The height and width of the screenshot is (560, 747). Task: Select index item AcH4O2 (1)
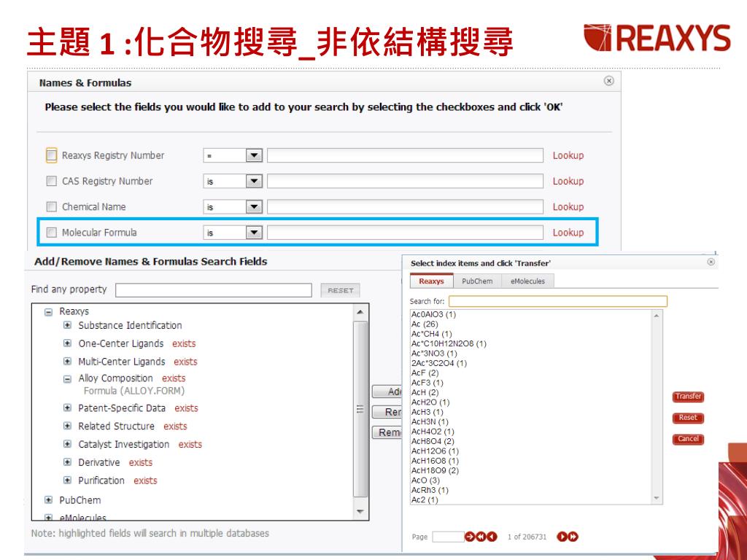coord(433,431)
